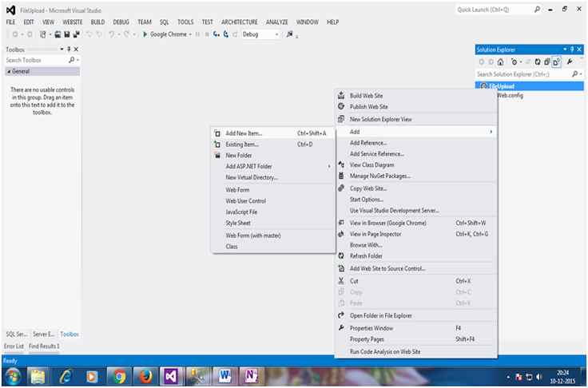Viewport: 588px width, 388px height.
Task: Open the Find Results 1 tab
Action: coord(44,346)
